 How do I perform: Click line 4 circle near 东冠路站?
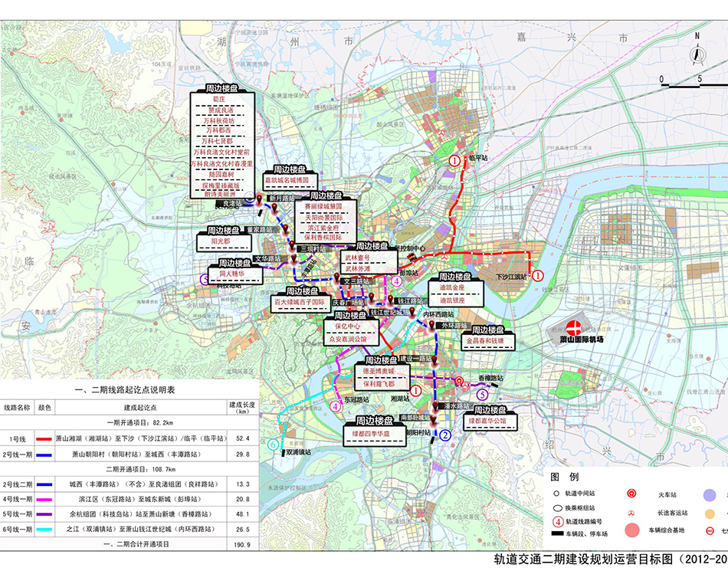pos(335,406)
